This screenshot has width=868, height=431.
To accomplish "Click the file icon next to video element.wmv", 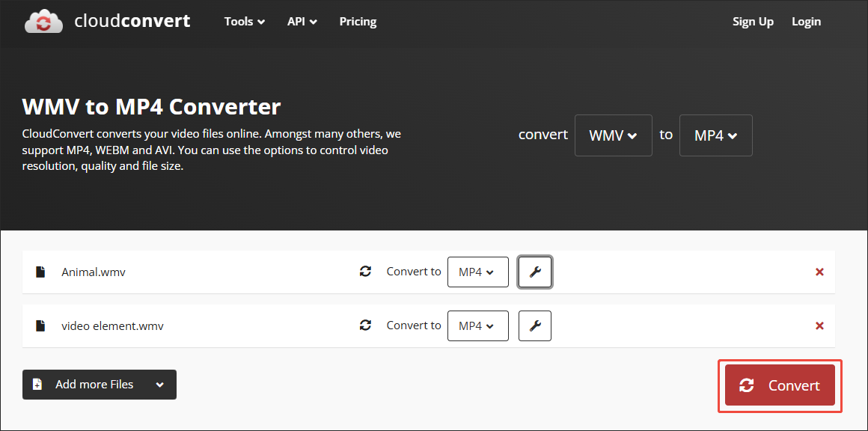I will click(40, 325).
